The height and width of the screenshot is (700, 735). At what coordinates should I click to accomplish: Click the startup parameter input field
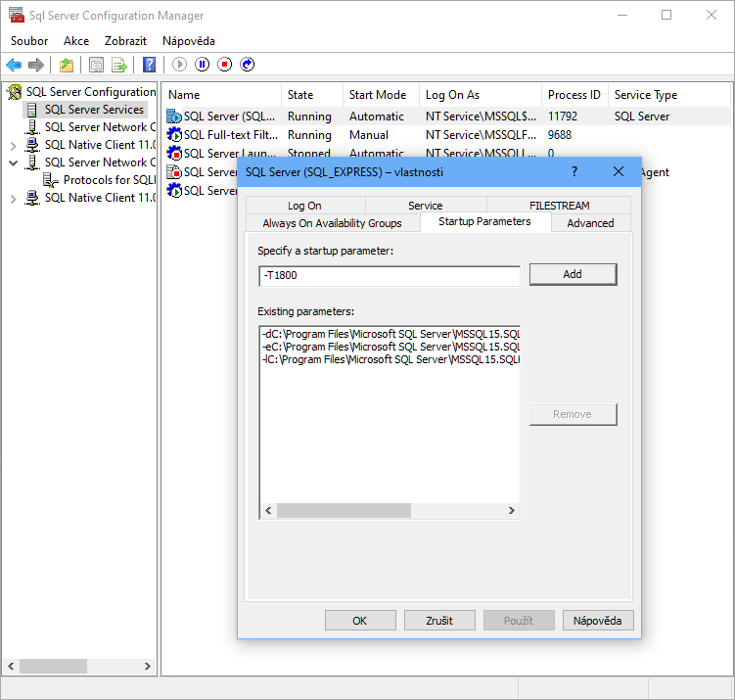(390, 276)
